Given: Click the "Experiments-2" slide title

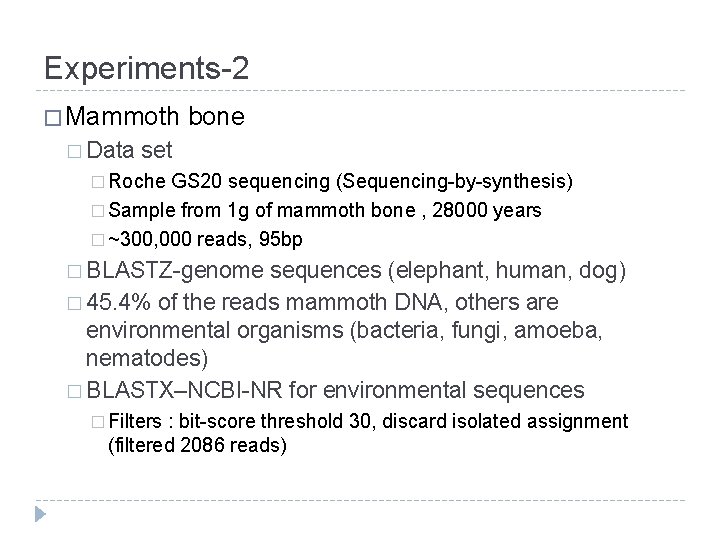Looking at the screenshot, I should pos(148,68).
